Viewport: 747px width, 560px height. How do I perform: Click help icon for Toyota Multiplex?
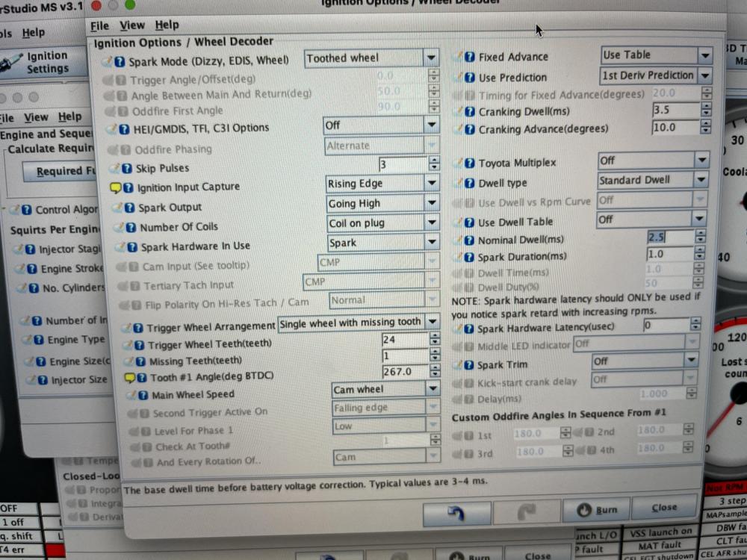coord(470,164)
